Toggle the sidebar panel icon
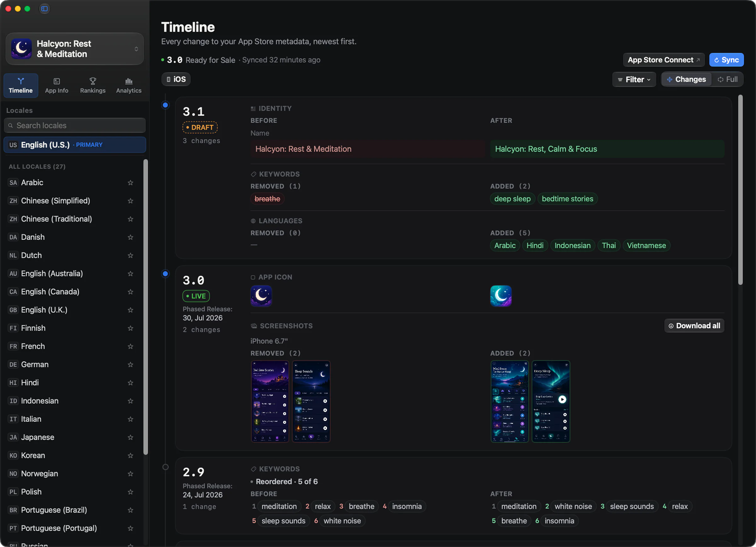Image resolution: width=756 pixels, height=547 pixels. [x=44, y=9]
